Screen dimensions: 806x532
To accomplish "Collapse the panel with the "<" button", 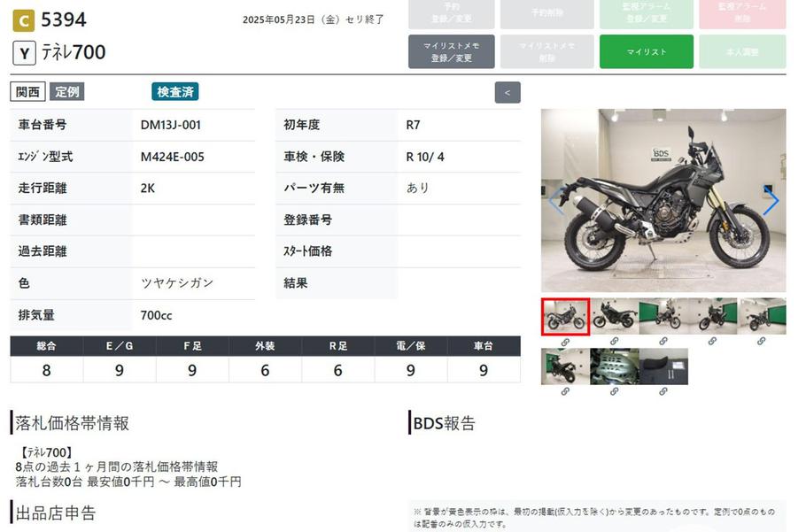I will pyautogui.click(x=508, y=92).
